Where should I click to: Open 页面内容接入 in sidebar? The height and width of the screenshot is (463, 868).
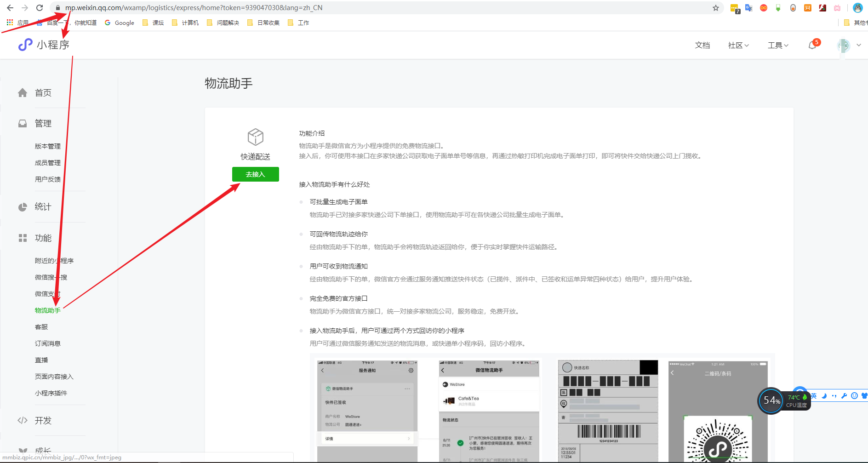pyautogui.click(x=54, y=377)
